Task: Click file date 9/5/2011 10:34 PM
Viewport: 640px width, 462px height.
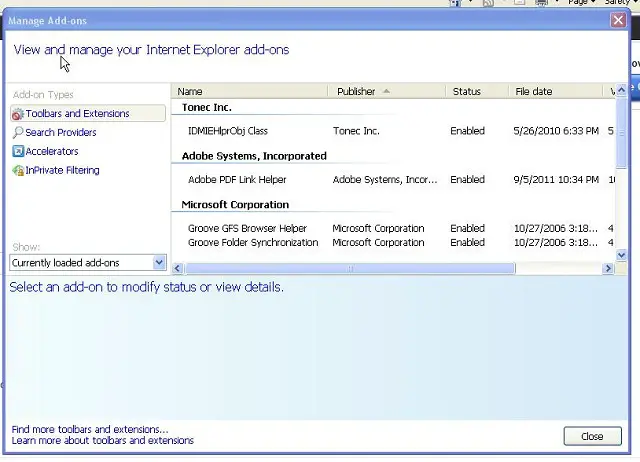Action: pos(556,180)
